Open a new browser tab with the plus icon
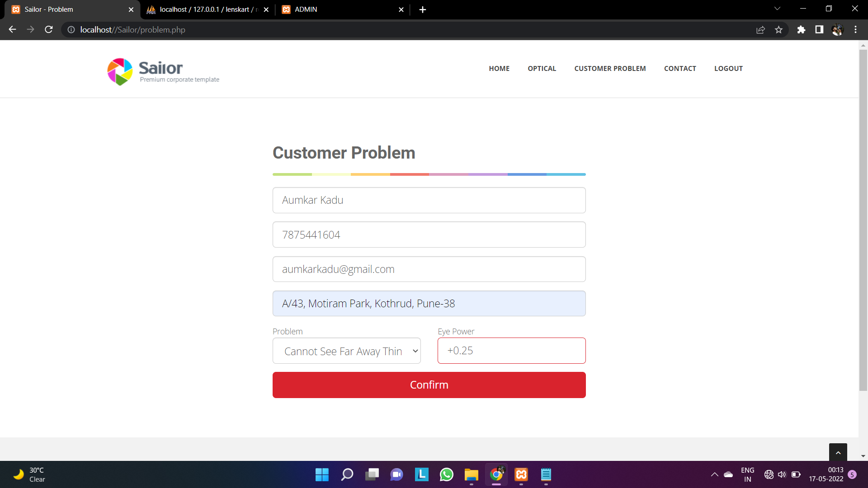The image size is (868, 488). (423, 9)
